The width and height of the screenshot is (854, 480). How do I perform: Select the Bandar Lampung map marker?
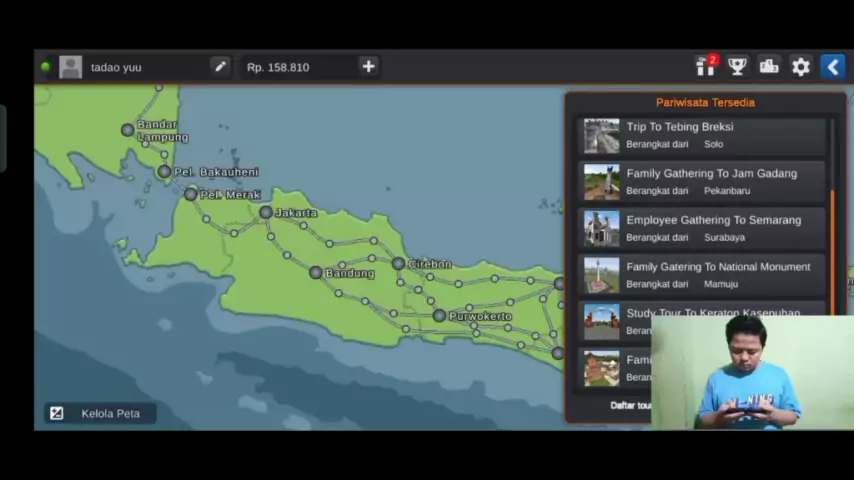coord(128,130)
